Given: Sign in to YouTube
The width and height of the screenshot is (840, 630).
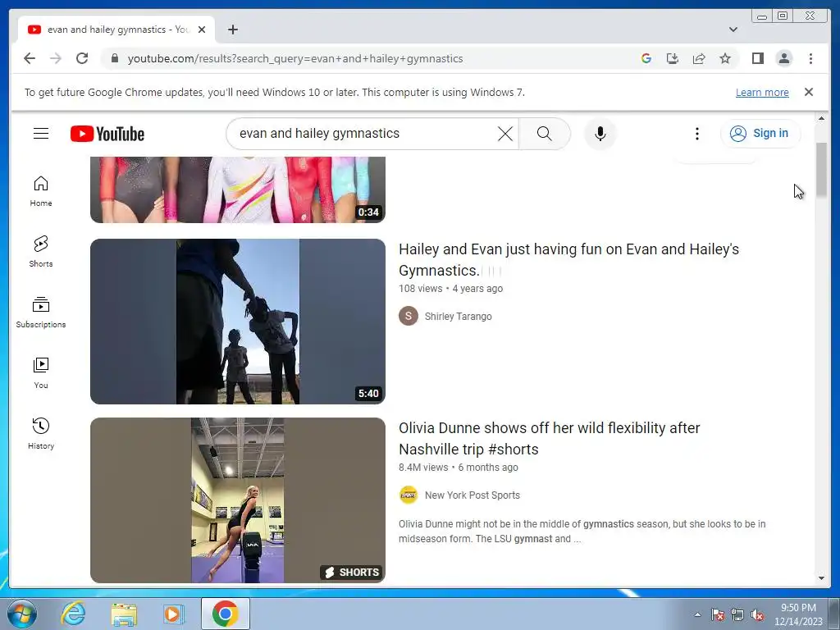Looking at the screenshot, I should (x=760, y=134).
